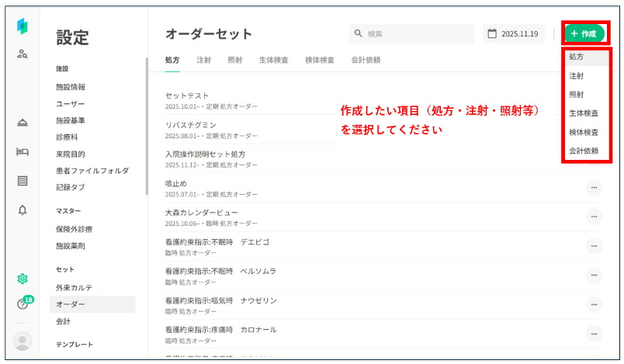Open 看護約束指示:嘔気時 ナウゼリン set
Viewport: 624px width, 364px height.
221,300
